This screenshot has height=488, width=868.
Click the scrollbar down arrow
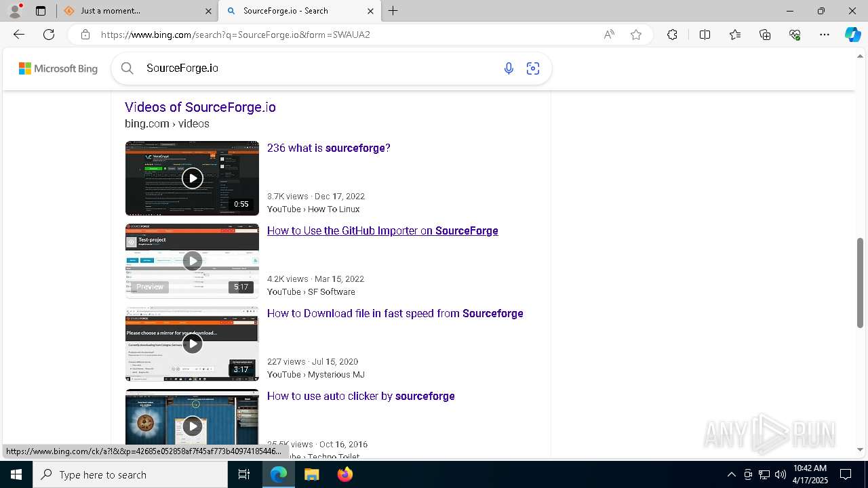861,449
